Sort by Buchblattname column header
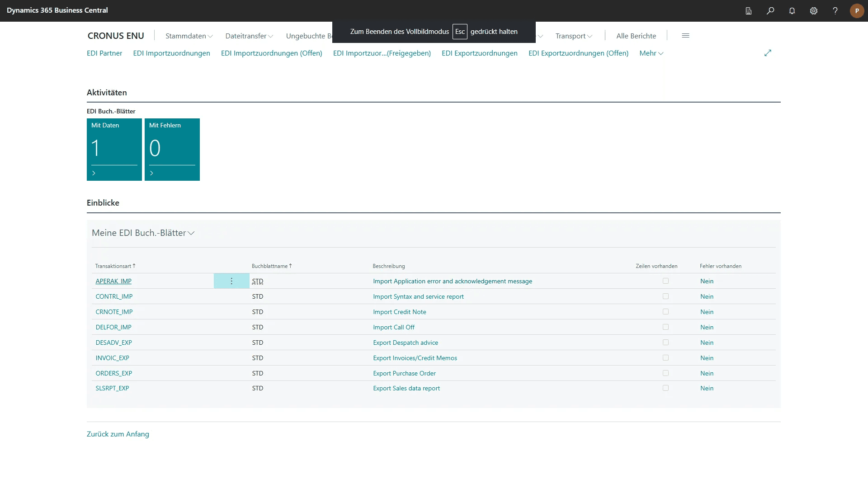 pyautogui.click(x=272, y=266)
